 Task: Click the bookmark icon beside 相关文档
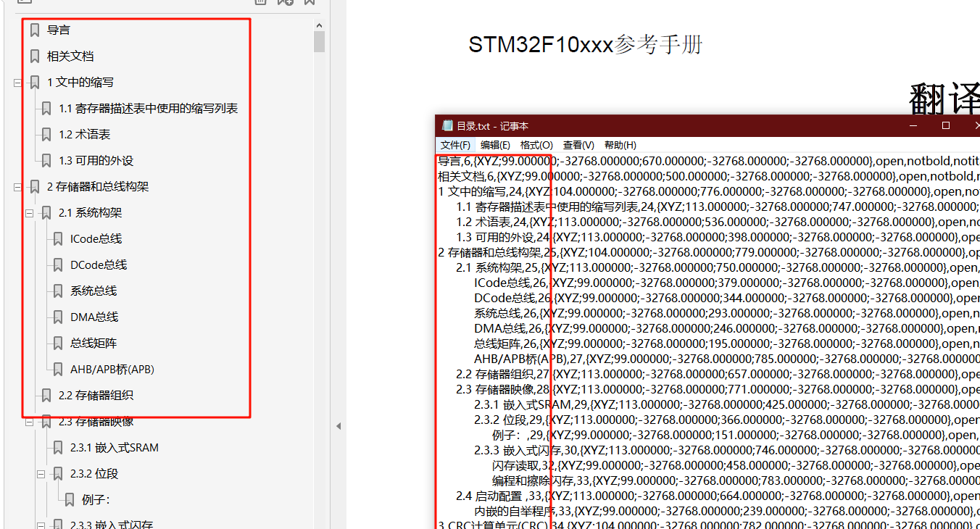click(x=35, y=57)
